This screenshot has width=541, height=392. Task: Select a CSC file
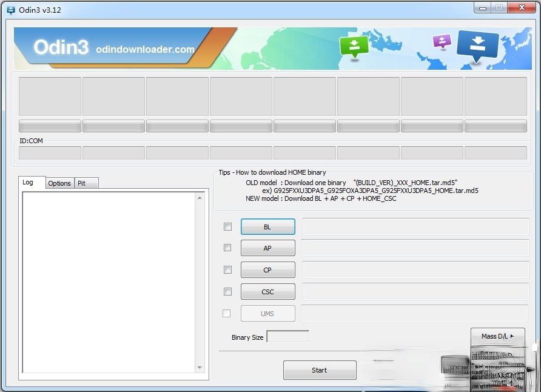pyautogui.click(x=267, y=292)
